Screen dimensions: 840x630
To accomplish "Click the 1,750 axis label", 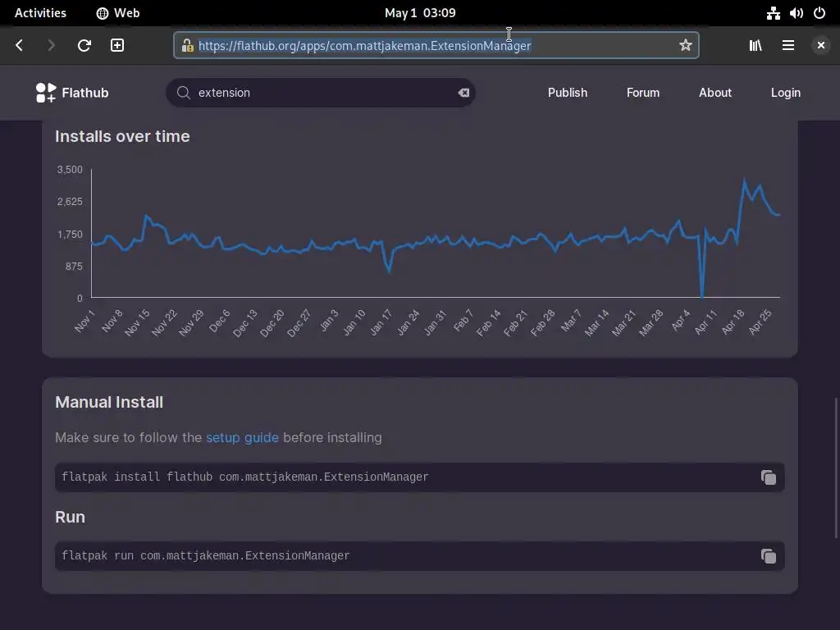I will (x=70, y=234).
